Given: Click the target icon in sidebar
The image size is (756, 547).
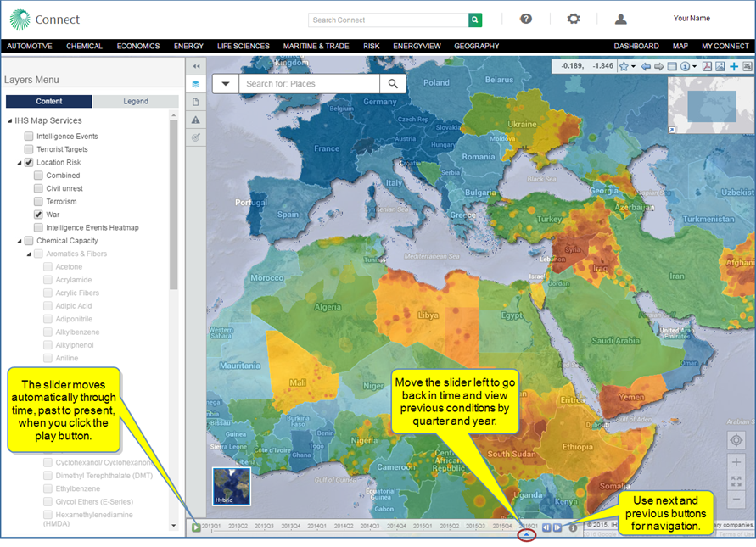Looking at the screenshot, I should pos(196,137).
